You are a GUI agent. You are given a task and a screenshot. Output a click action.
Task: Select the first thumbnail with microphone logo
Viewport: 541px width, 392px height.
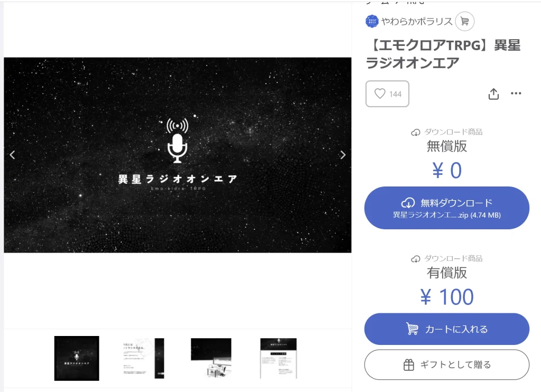(77, 358)
